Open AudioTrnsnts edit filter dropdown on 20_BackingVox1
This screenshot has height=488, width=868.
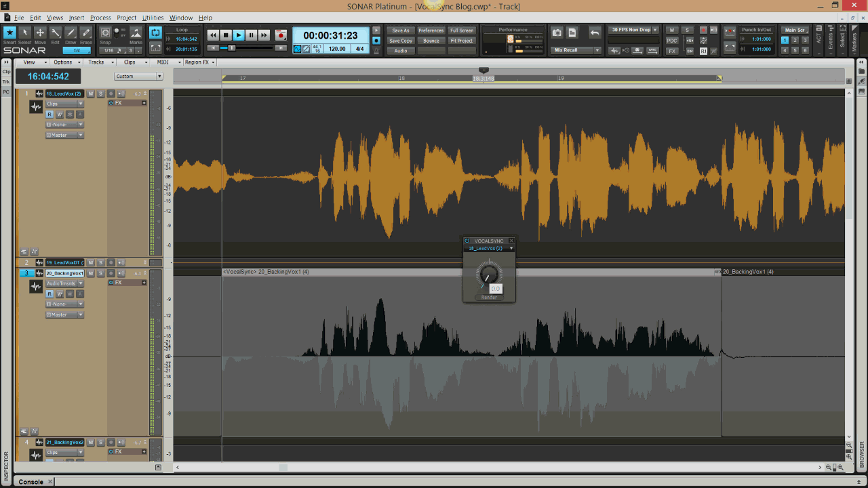pos(64,283)
